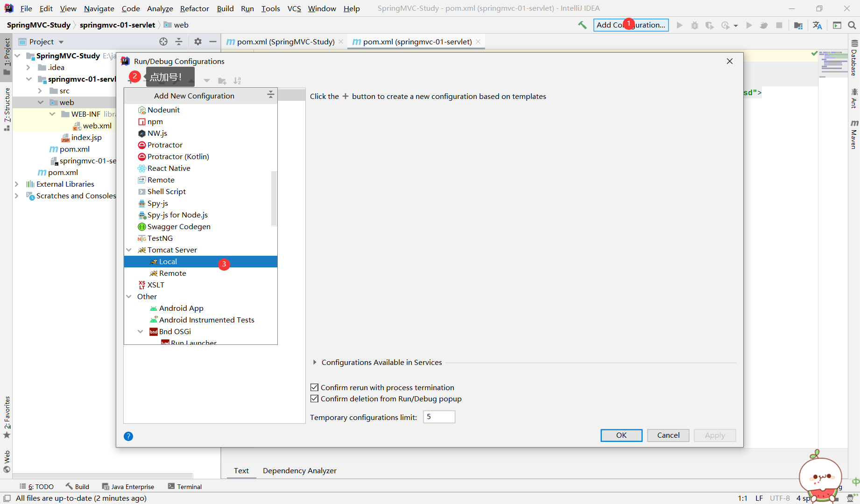Hide the Project panel with minus icon

pyautogui.click(x=213, y=42)
